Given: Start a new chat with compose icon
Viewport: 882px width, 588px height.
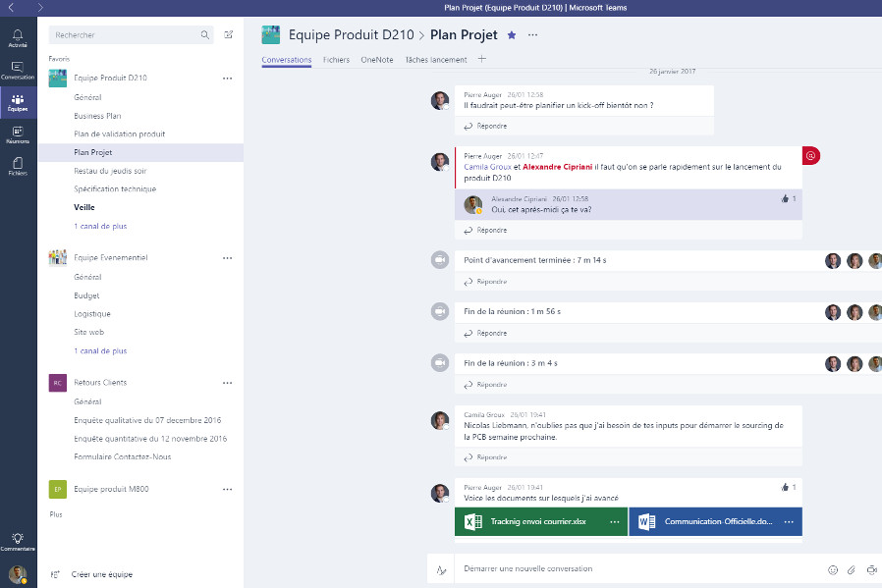Looking at the screenshot, I should point(229,35).
